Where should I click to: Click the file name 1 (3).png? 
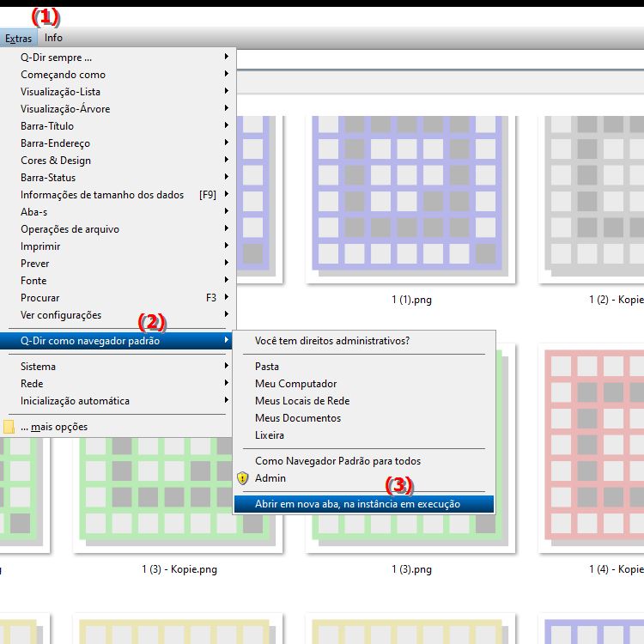point(411,569)
